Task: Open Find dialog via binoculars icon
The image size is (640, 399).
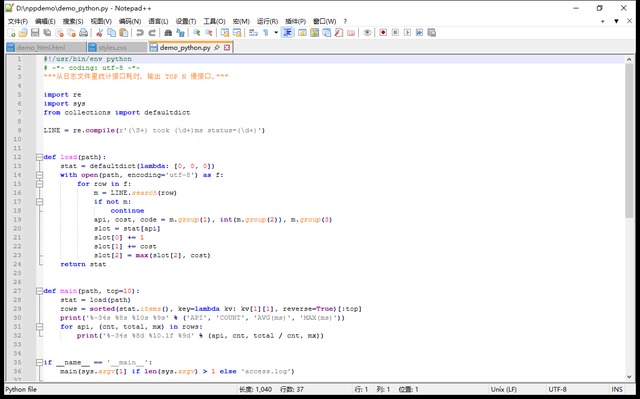Action: (168, 33)
